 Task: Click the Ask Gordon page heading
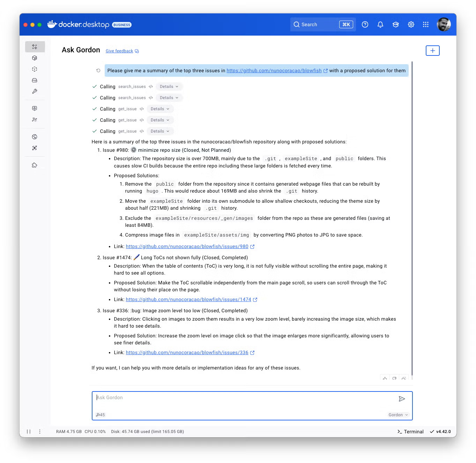(x=81, y=50)
